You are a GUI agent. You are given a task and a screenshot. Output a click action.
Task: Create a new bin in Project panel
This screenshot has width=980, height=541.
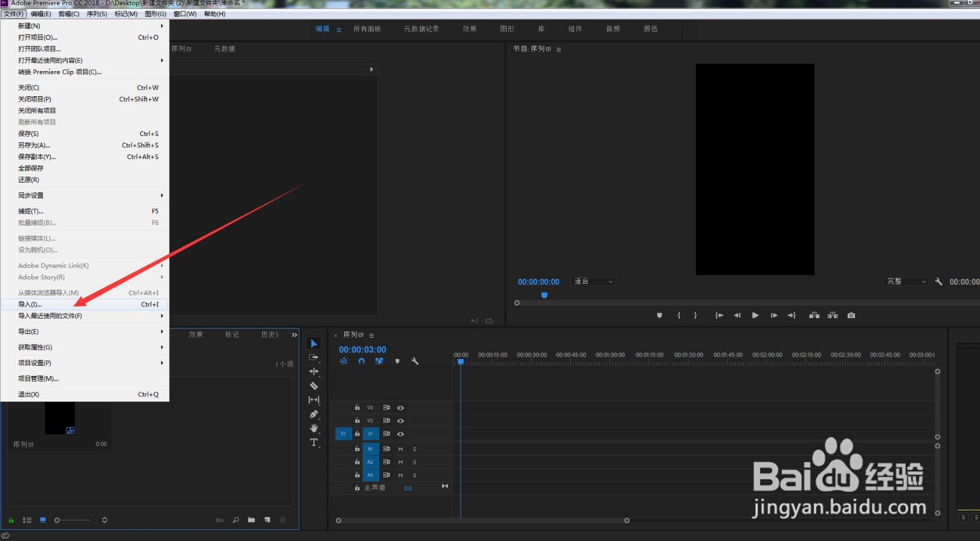click(x=251, y=520)
